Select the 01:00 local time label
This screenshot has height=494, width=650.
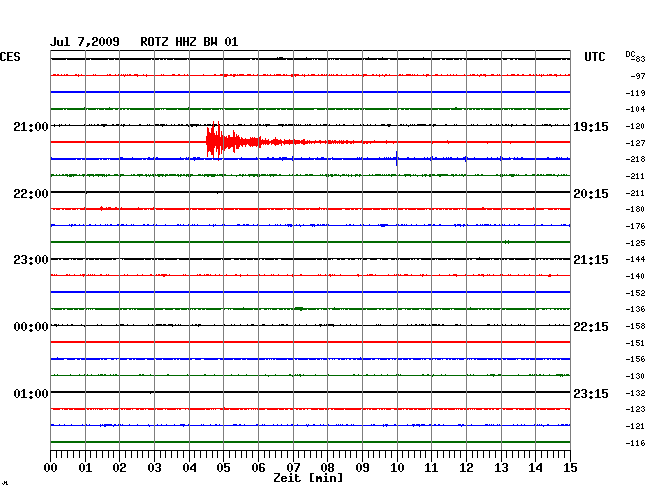(x=31, y=393)
